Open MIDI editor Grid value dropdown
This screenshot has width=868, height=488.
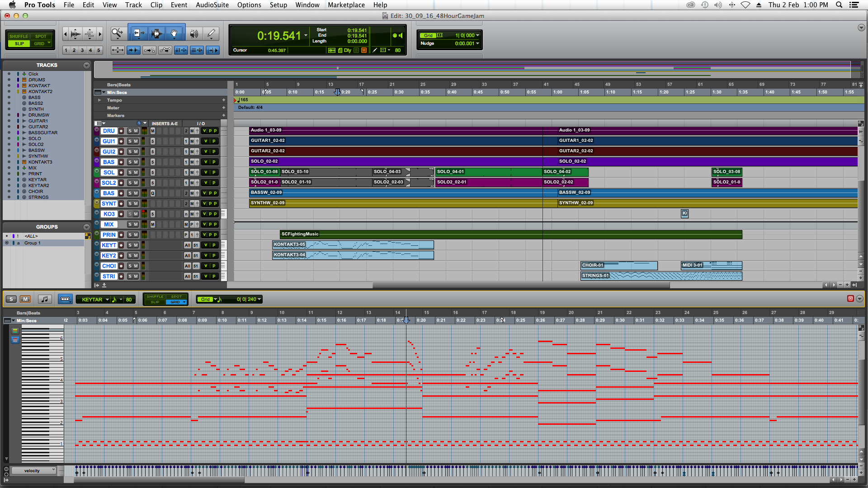pos(259,299)
